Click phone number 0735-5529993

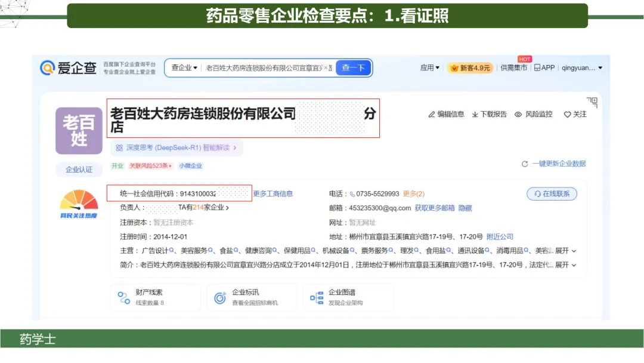(x=377, y=193)
